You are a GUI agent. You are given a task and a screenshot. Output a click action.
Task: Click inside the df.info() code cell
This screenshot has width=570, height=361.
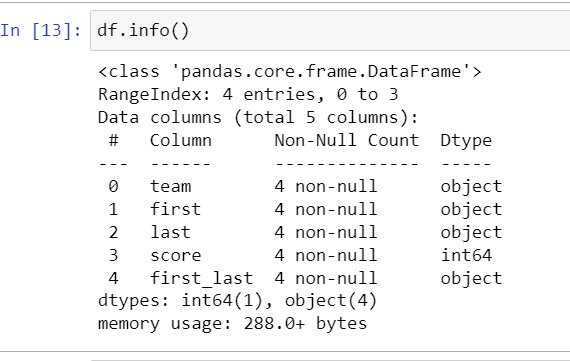coord(330,31)
